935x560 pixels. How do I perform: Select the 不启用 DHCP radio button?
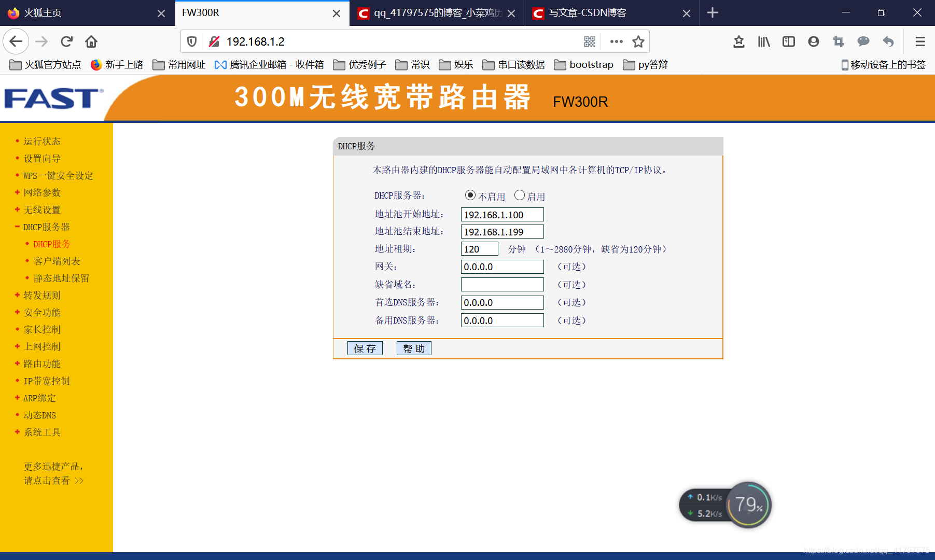(470, 195)
